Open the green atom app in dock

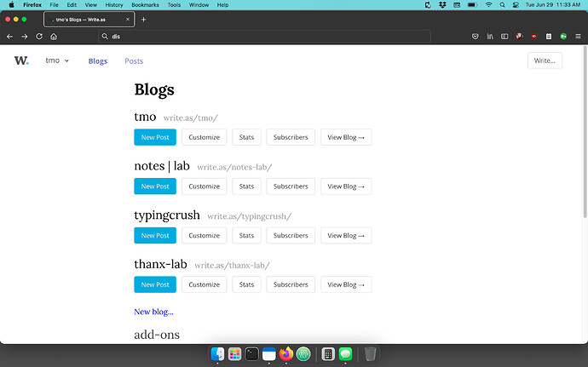coord(303,354)
